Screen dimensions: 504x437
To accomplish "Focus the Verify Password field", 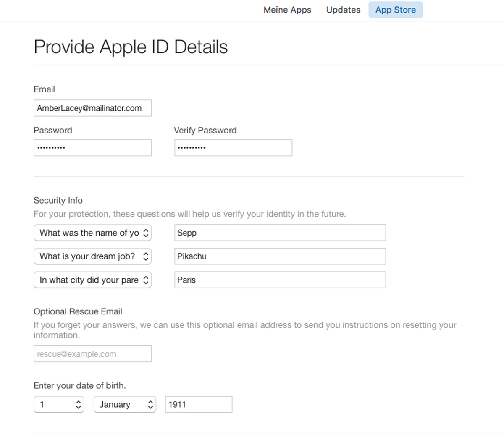I will pyautogui.click(x=233, y=148).
